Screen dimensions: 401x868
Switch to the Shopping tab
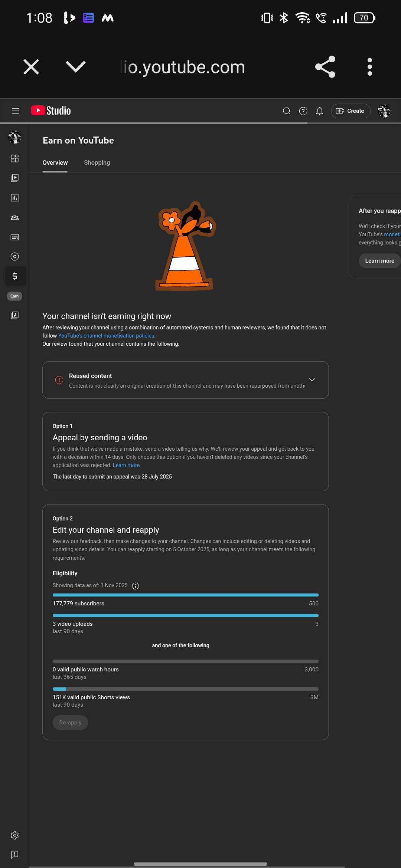97,162
